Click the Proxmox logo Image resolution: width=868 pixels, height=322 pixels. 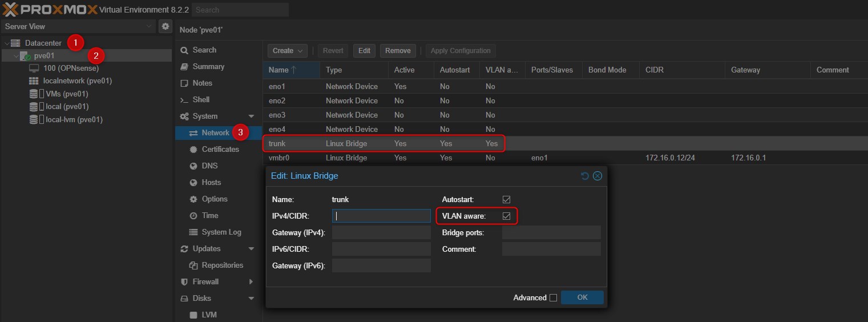(50, 9)
